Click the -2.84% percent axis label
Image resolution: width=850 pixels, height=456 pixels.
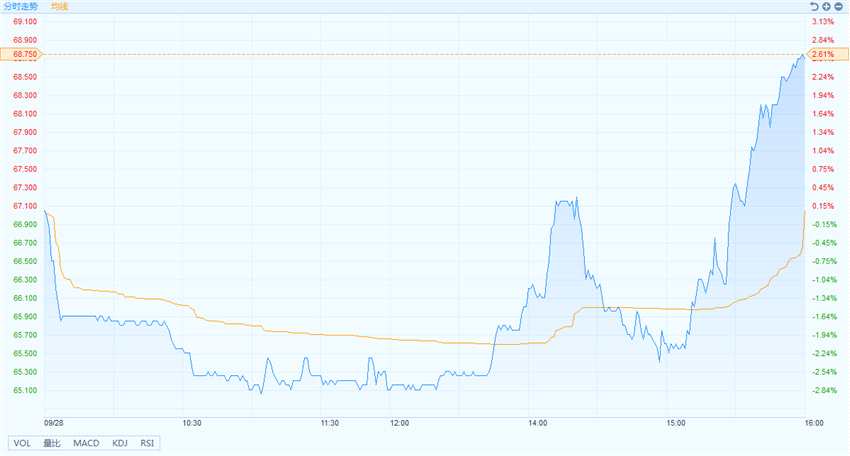pos(824,390)
